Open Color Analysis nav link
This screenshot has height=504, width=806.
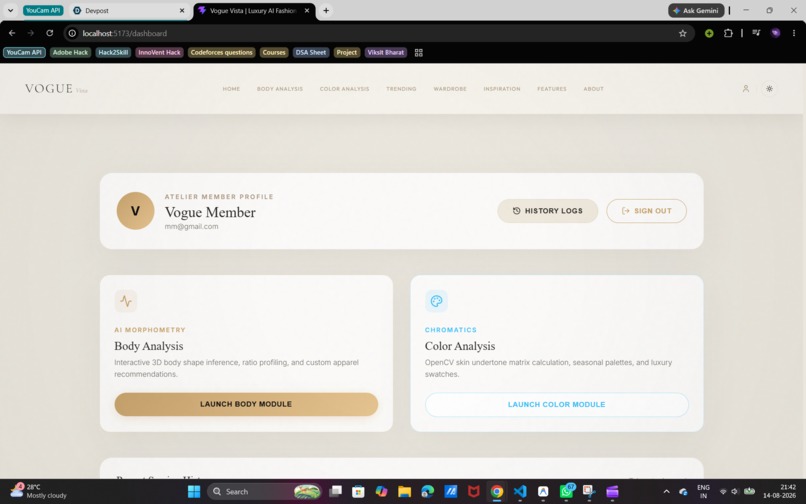(x=344, y=89)
